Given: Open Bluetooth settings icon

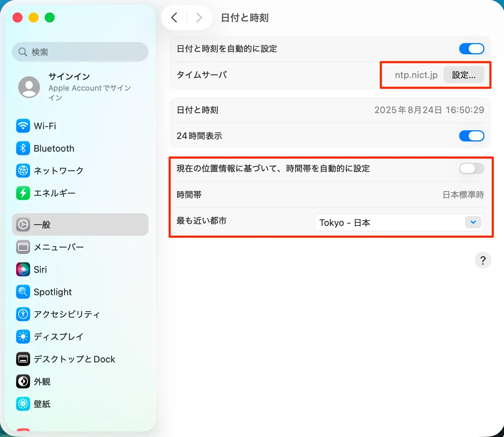Looking at the screenshot, I should tap(23, 148).
